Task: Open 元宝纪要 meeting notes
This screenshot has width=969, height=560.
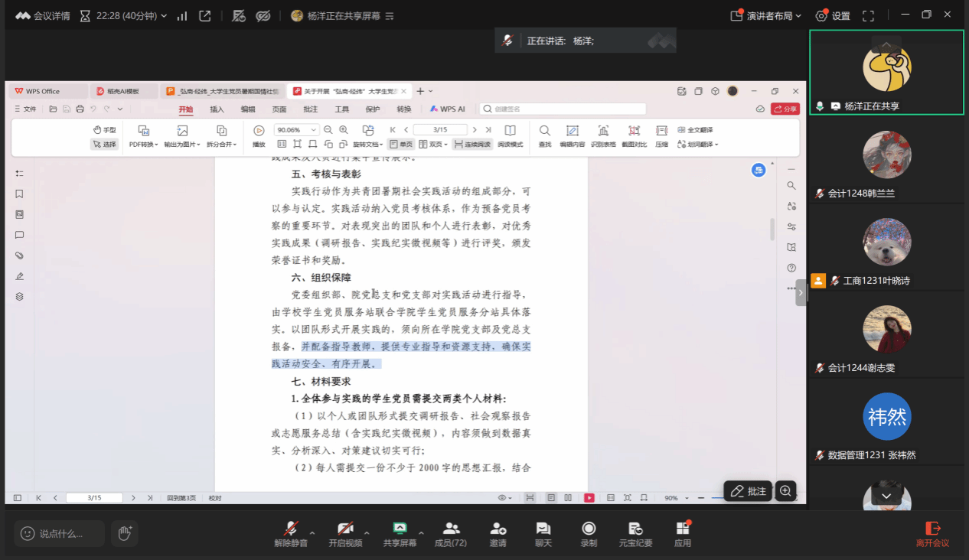Action: tap(635, 533)
